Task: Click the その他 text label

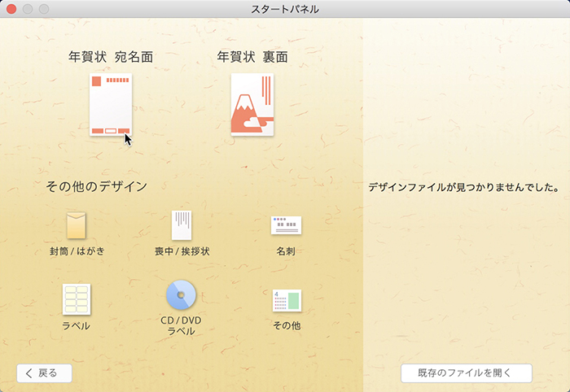Action: 286,325
